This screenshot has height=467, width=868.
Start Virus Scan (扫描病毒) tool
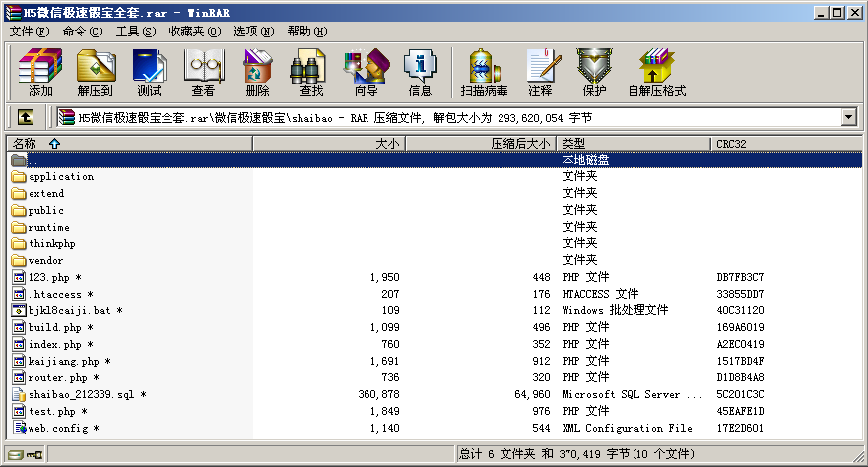tap(484, 73)
